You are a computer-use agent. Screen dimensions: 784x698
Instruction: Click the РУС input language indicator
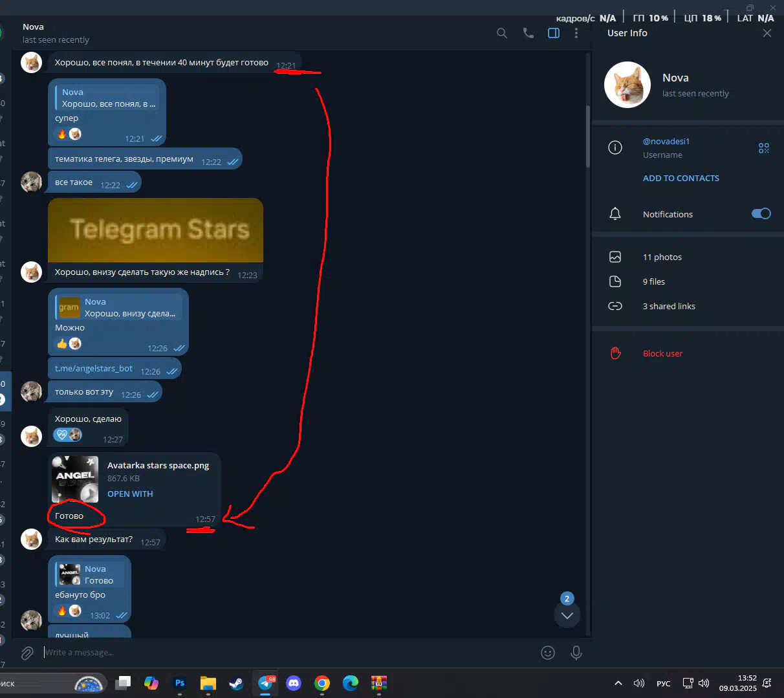click(664, 684)
